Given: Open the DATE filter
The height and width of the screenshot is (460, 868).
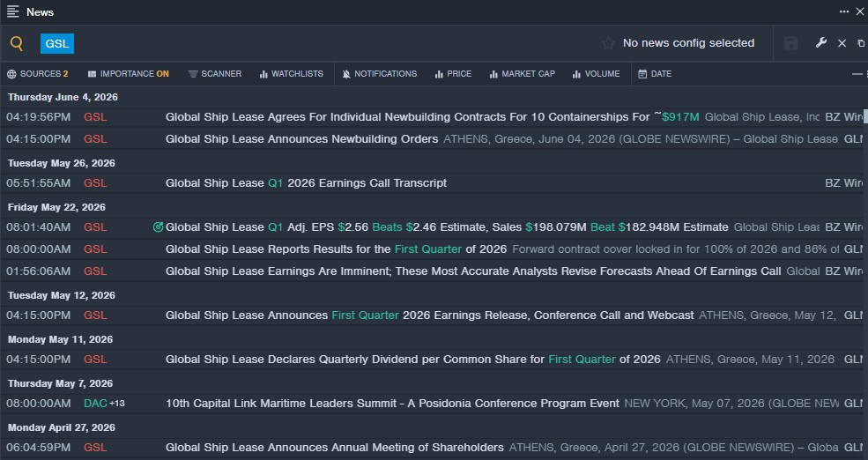Looking at the screenshot, I should click(x=655, y=74).
